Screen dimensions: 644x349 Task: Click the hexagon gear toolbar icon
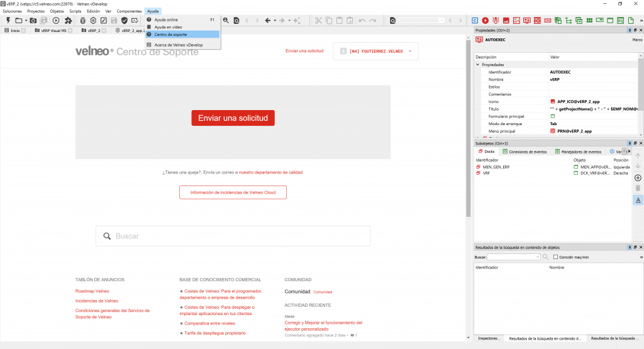93,20
